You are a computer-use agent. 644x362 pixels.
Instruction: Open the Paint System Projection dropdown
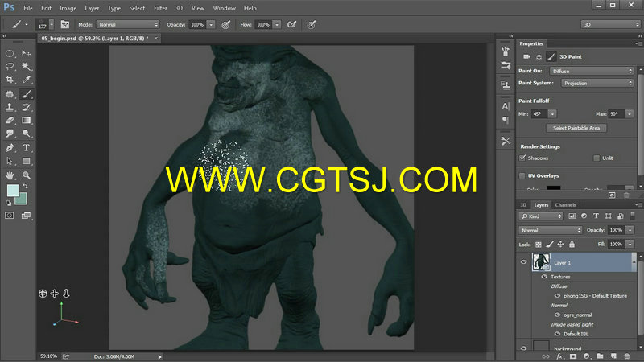(597, 84)
